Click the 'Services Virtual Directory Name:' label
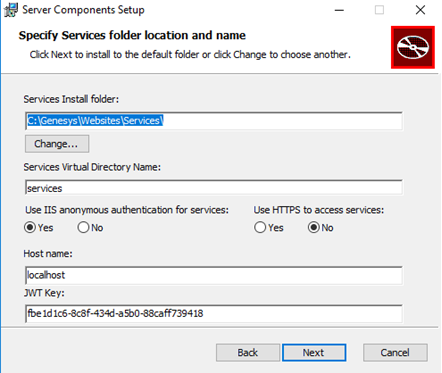Screen dimensions: 442x373 tap(92, 167)
